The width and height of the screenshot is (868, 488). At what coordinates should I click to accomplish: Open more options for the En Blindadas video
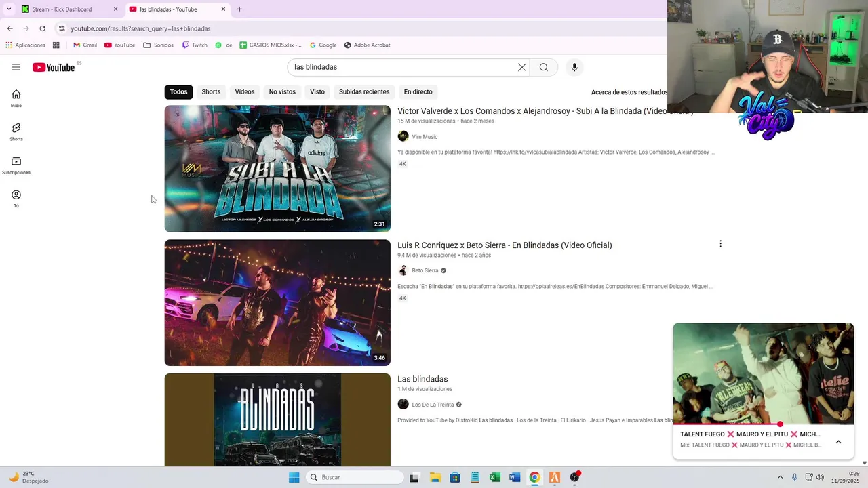point(720,243)
